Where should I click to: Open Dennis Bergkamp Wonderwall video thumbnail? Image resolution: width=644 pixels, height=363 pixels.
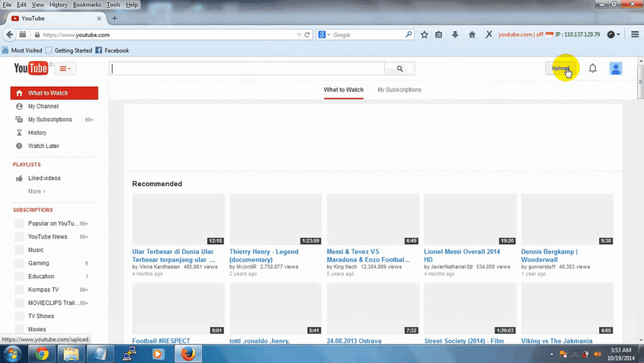coord(567,220)
